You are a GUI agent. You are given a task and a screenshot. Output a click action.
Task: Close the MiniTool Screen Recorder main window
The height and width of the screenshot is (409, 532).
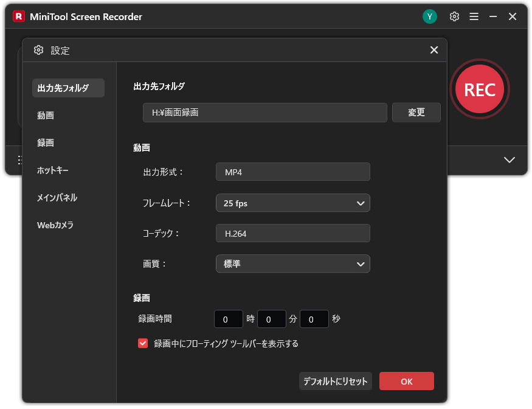513,16
